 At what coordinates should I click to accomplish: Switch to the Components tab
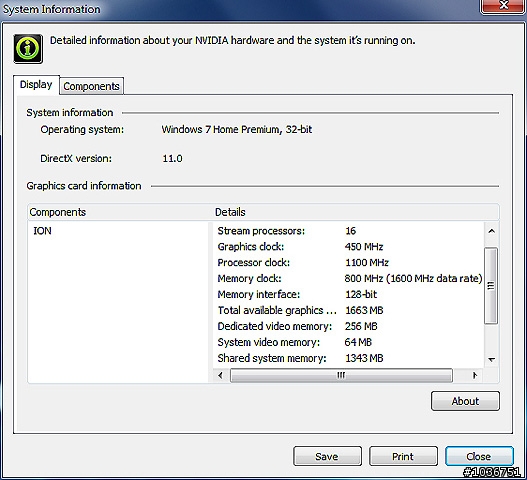click(91, 86)
